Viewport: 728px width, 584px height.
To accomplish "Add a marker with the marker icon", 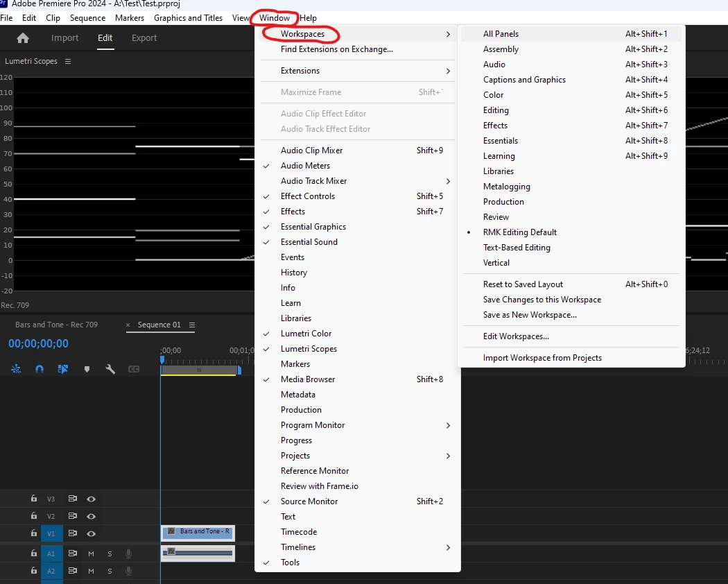I will point(87,370).
